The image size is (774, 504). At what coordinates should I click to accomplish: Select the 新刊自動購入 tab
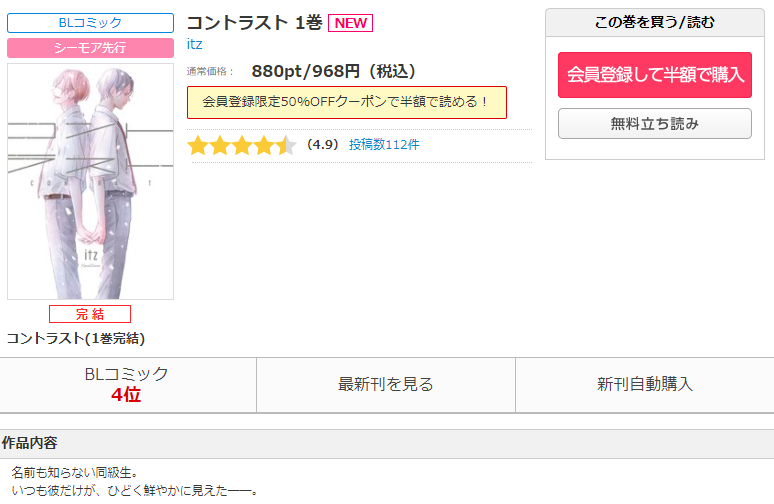point(645,385)
